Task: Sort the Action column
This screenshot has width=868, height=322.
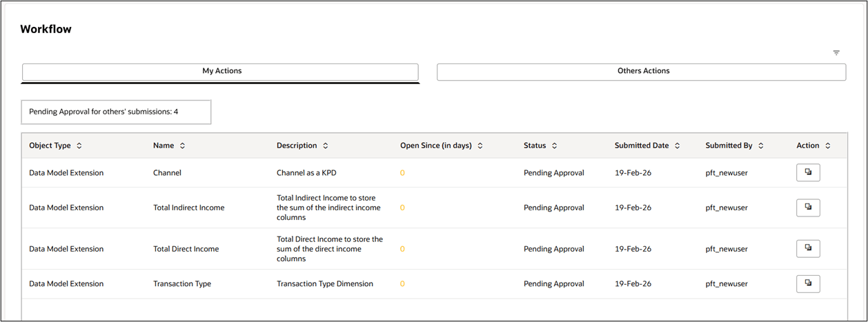Action: [x=828, y=146]
